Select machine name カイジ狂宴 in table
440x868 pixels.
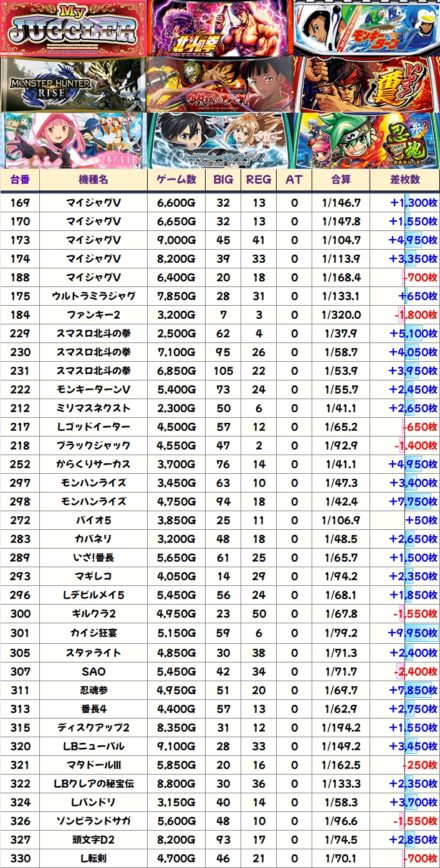(x=93, y=634)
